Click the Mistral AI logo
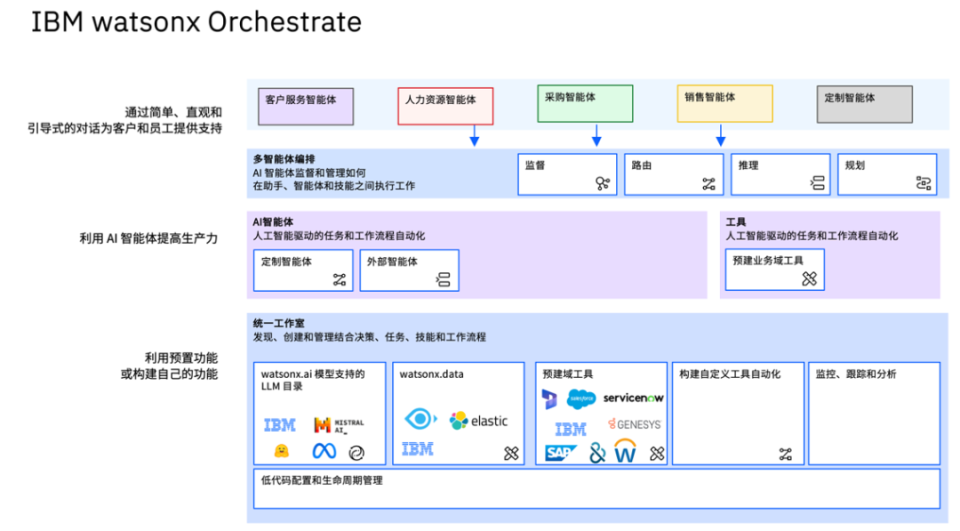Viewport: 960px width, 531px height. (339, 424)
